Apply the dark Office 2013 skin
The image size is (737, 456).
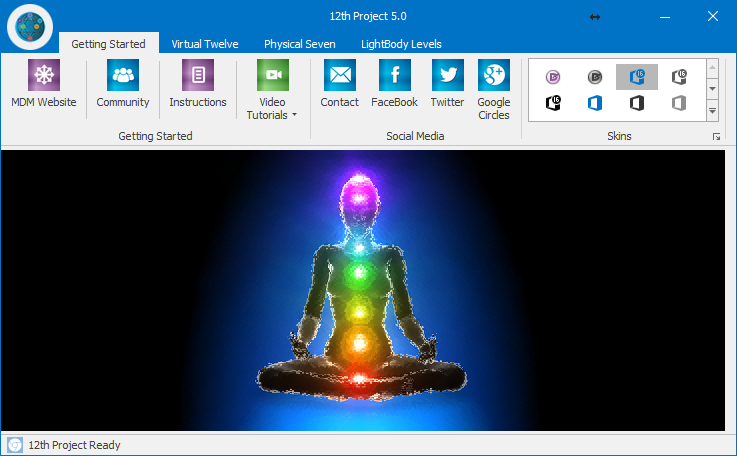tap(637, 103)
